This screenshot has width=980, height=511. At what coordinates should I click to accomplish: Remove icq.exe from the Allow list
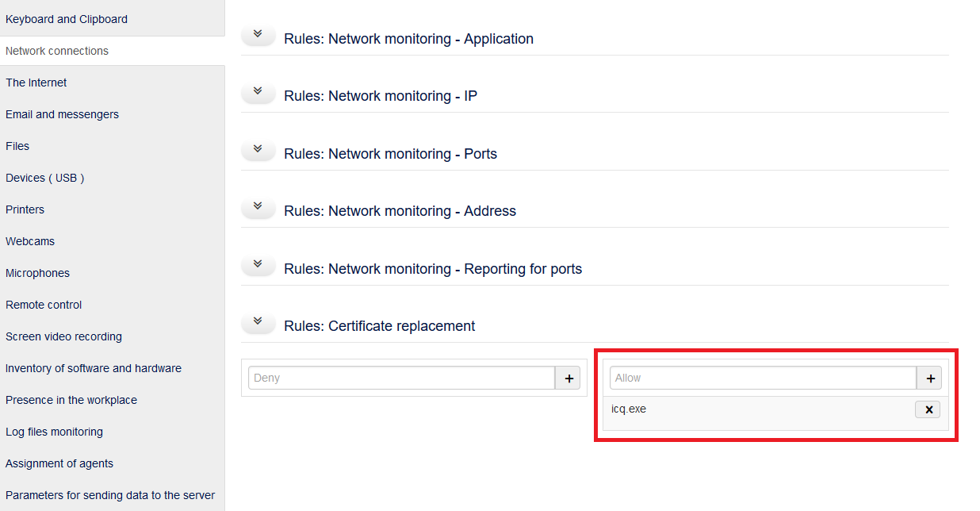[x=928, y=409]
